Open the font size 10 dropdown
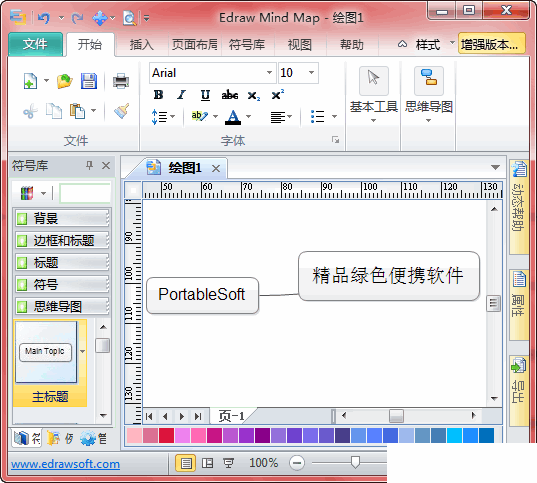The height and width of the screenshot is (483, 537). [x=311, y=73]
